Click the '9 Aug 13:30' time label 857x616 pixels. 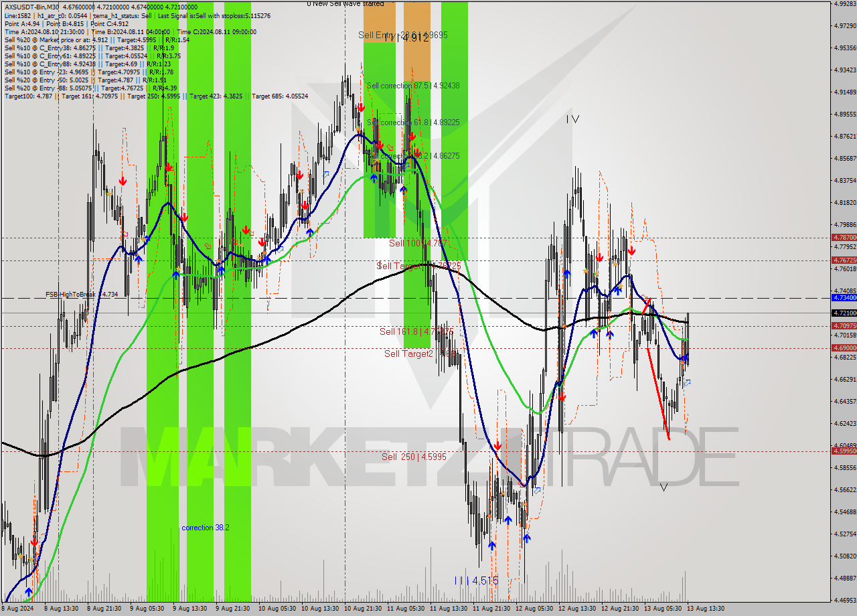[x=189, y=609]
